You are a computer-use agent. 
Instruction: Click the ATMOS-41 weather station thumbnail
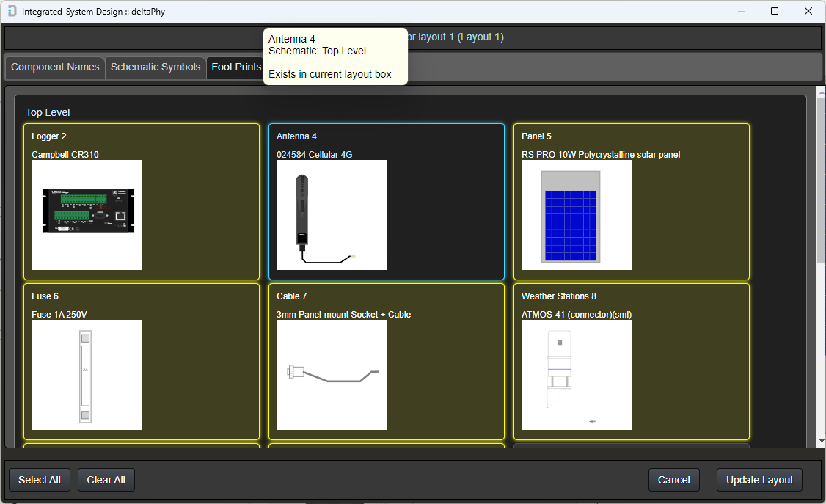click(576, 375)
